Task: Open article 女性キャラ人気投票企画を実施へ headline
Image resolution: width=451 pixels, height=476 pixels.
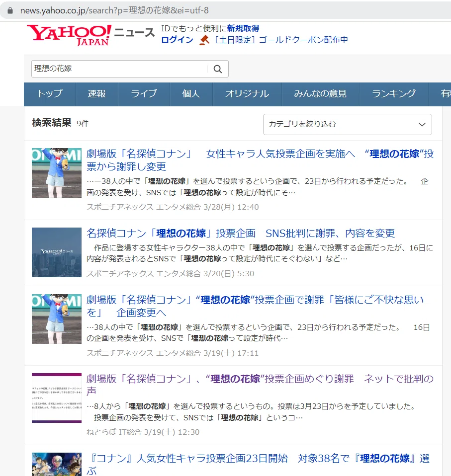Action: click(x=260, y=160)
